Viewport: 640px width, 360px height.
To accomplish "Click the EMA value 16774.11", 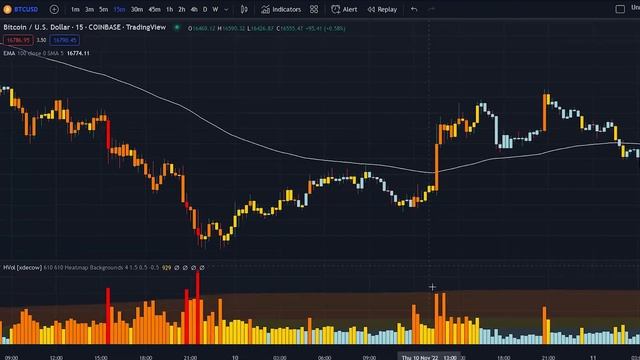I will click(78, 53).
